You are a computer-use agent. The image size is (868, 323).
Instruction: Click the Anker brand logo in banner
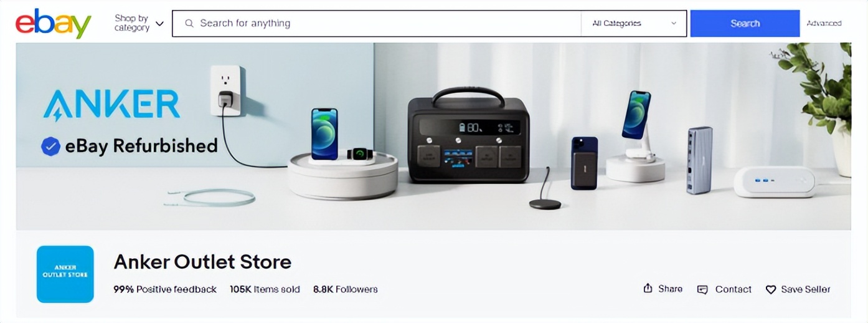pyautogui.click(x=111, y=104)
